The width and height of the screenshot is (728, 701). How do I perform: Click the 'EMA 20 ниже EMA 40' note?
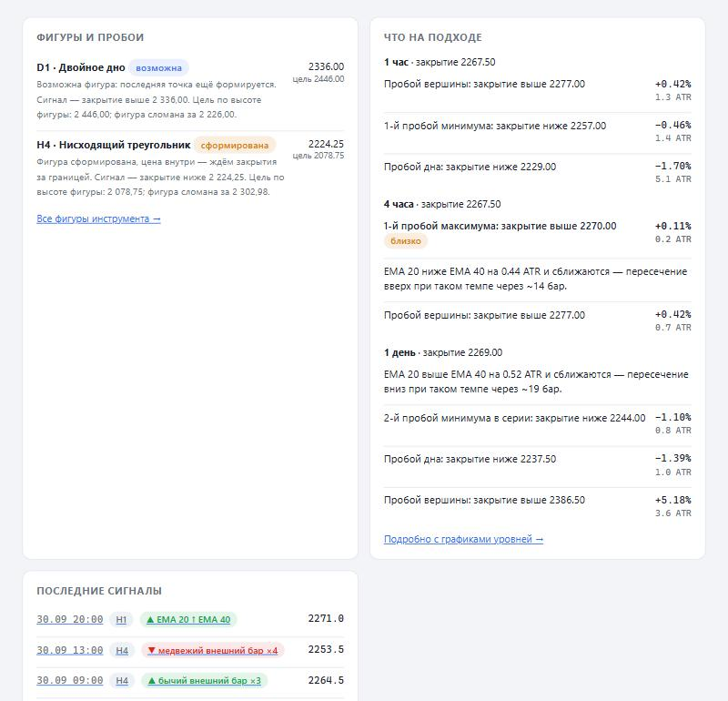pos(535,279)
